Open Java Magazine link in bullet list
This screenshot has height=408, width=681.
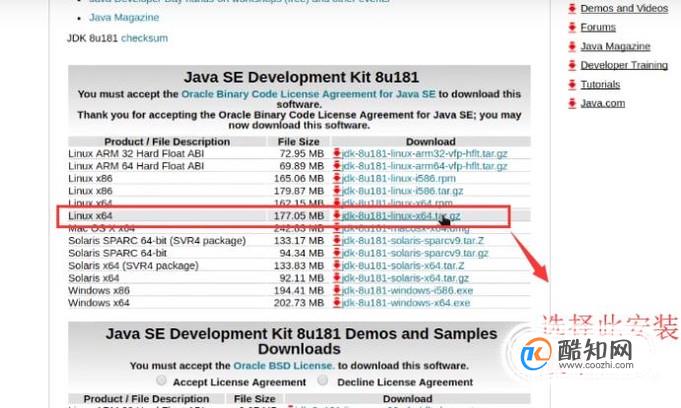(124, 17)
